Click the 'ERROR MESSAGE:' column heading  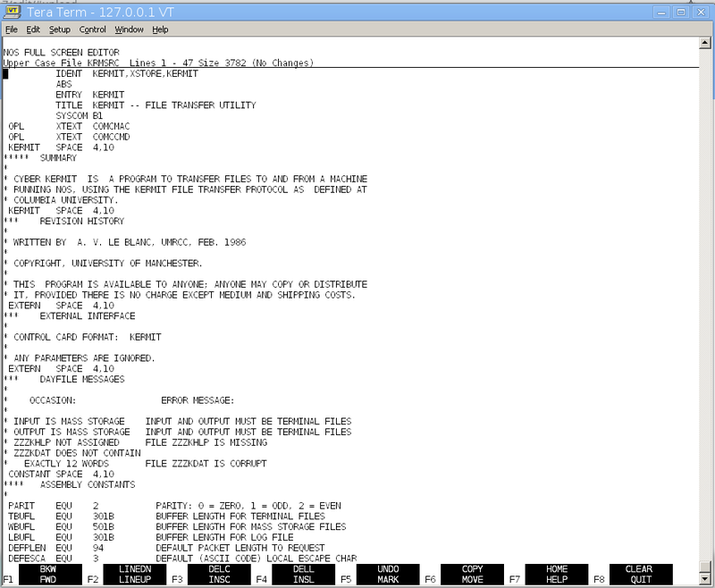coord(198,400)
